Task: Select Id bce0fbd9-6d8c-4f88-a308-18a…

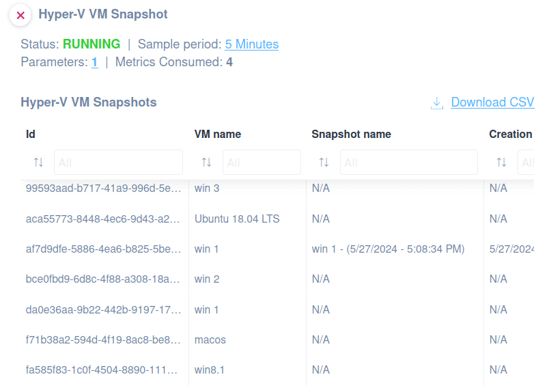Action: click(102, 279)
